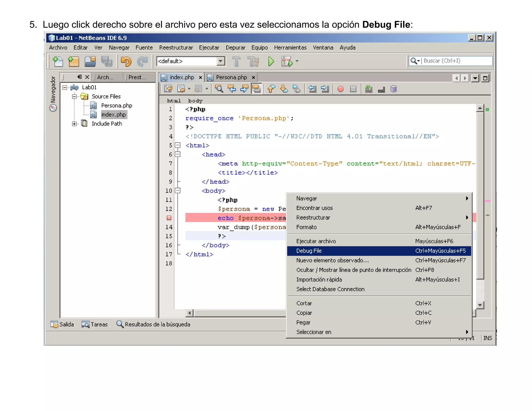
Task: Open the Reestructurar menu in menu bar
Action: point(176,48)
